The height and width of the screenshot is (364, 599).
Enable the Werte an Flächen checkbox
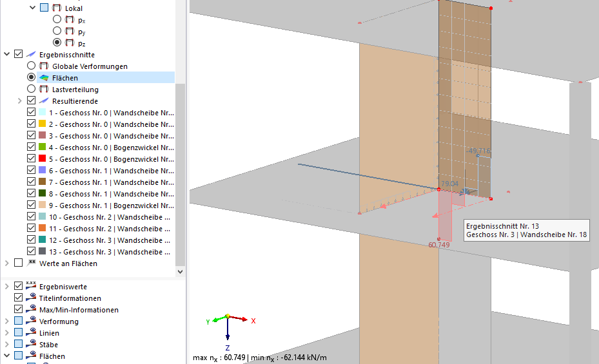point(18,263)
